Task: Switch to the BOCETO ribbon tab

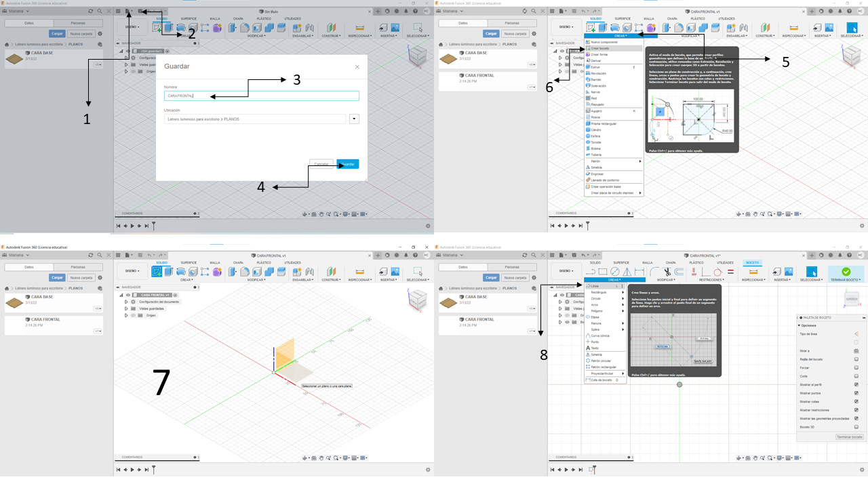Action: tap(752, 262)
